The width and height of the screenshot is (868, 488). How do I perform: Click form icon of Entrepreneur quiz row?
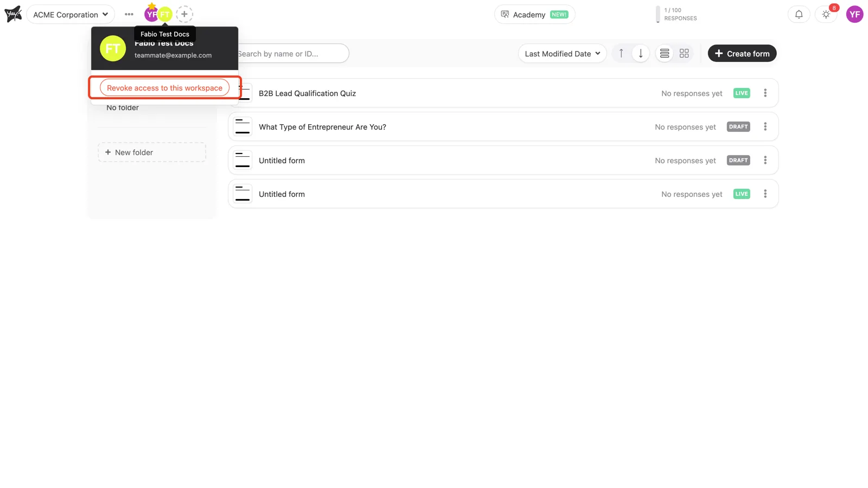pos(242,127)
